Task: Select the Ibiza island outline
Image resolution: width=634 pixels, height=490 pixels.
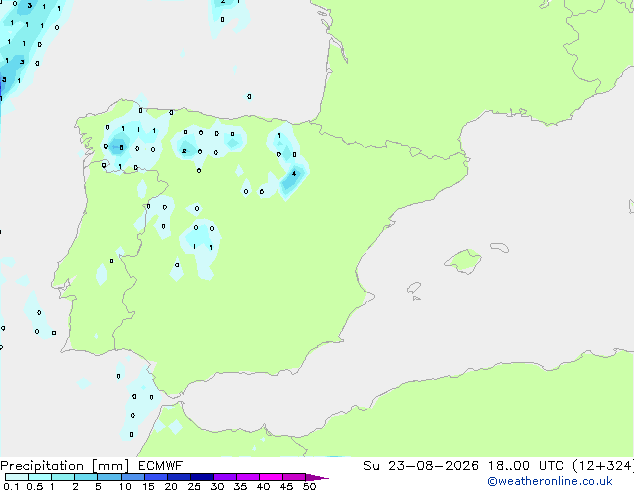Action: [x=414, y=288]
